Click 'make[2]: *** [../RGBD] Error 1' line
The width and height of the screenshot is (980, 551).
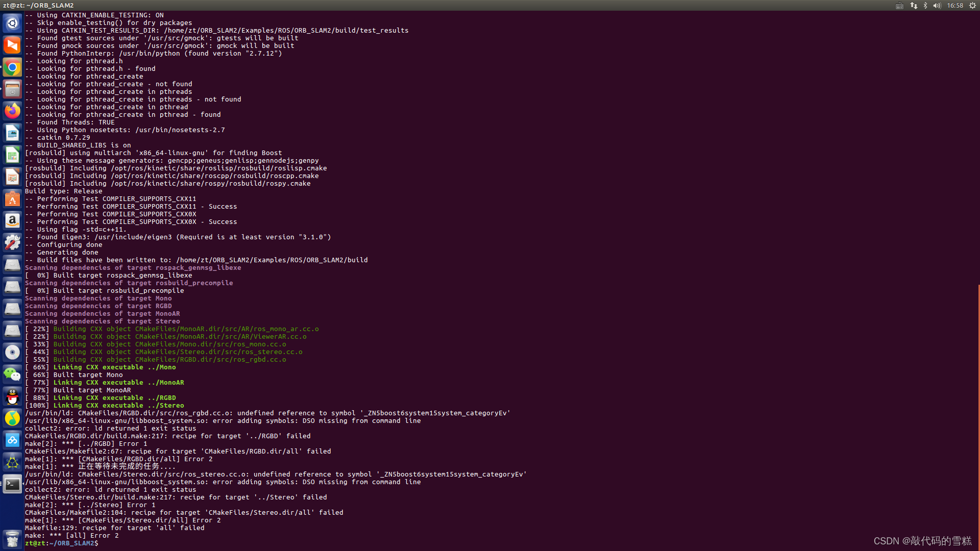click(86, 444)
